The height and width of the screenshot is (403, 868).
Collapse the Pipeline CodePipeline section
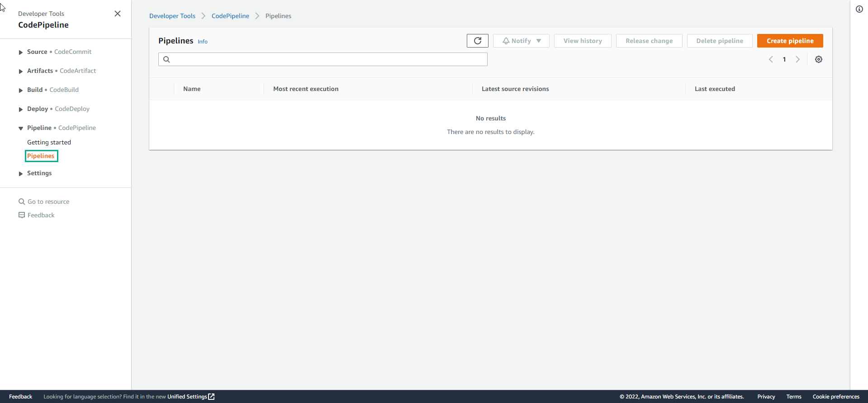point(21,128)
